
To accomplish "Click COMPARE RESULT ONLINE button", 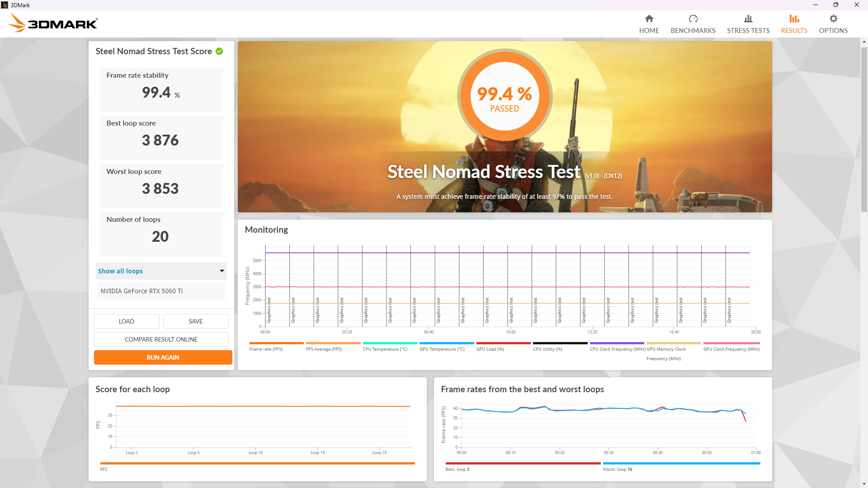I will click(161, 339).
